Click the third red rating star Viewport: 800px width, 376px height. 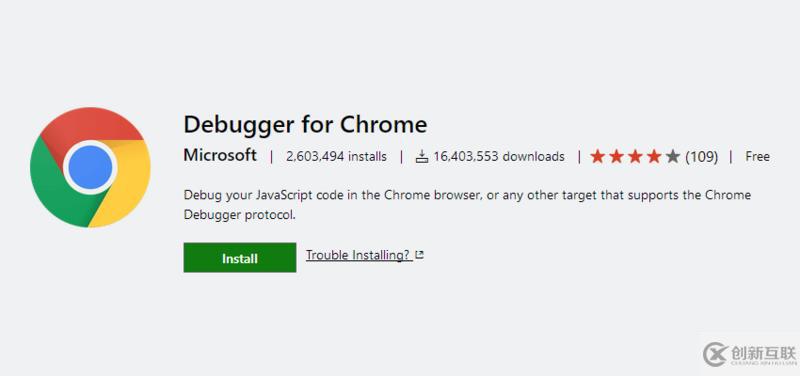click(x=635, y=156)
